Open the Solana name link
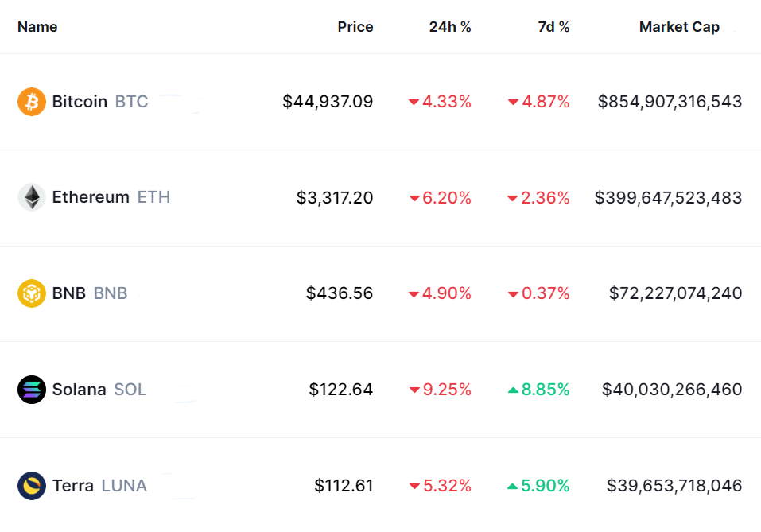The height and width of the screenshot is (532, 761). pyautogui.click(x=79, y=390)
